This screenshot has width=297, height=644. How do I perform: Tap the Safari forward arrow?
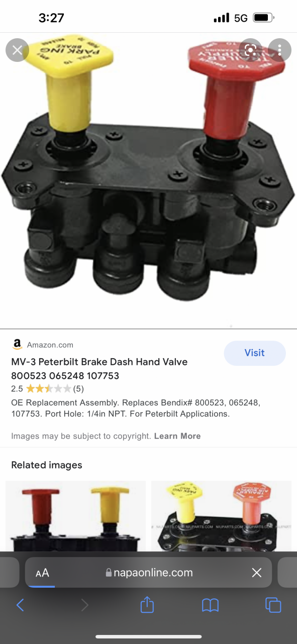84,605
